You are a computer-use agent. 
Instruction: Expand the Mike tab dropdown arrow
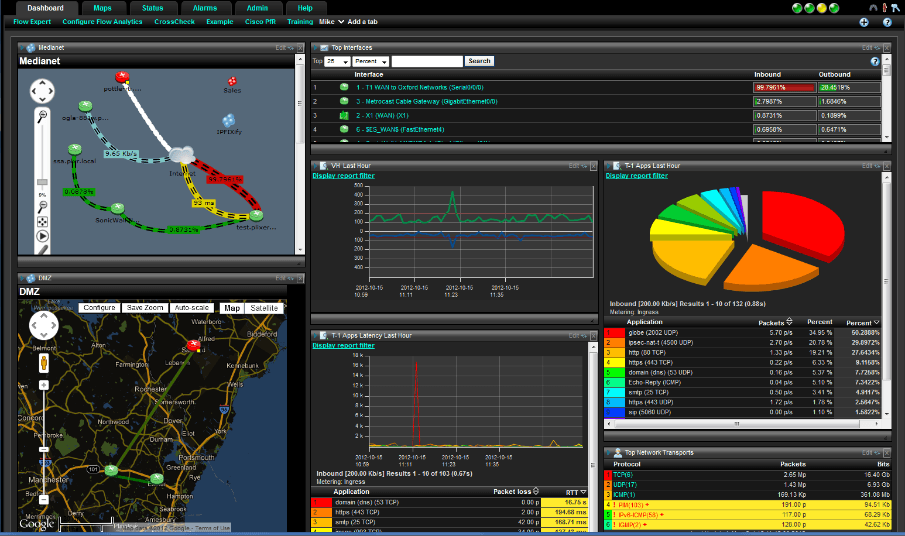[341, 21]
